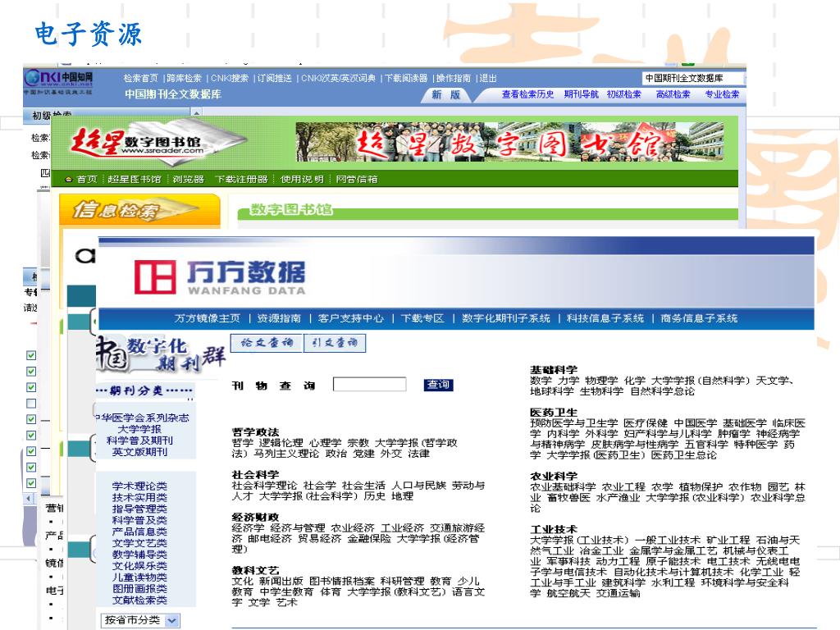Viewport: 840px width, 630px height.
Task: Click 技术实用类 category link
Action: [x=139, y=498]
